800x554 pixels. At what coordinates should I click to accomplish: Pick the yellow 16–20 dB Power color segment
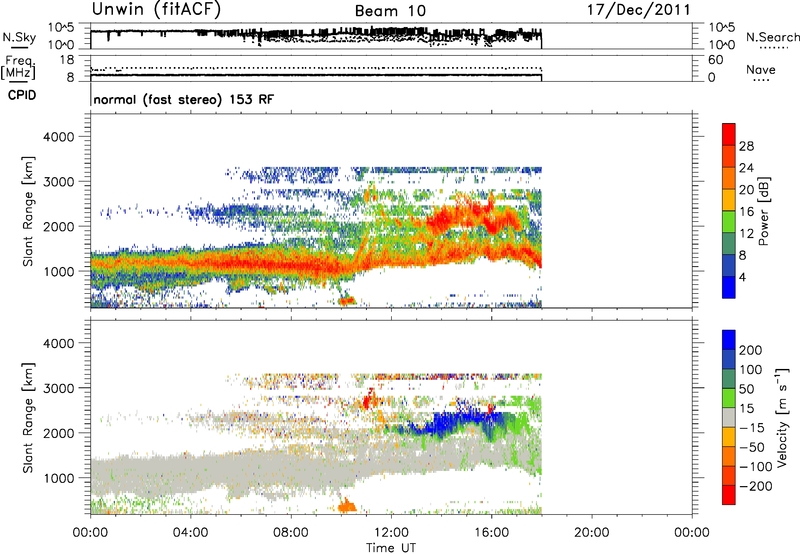[729, 200]
